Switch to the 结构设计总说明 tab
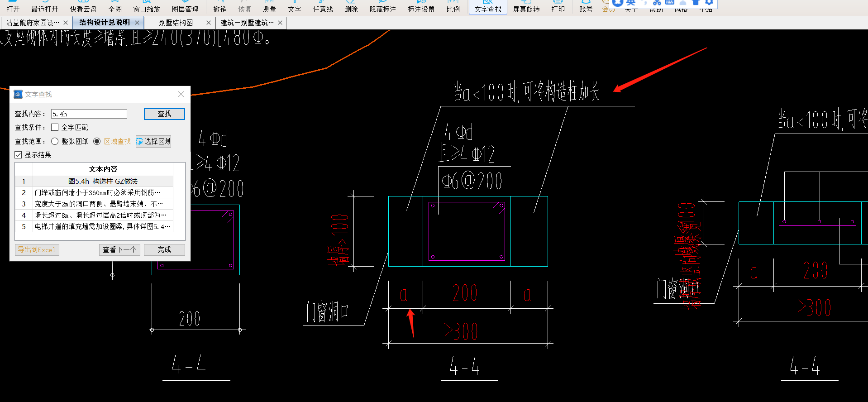Viewport: 868px width, 402px height. [x=105, y=22]
